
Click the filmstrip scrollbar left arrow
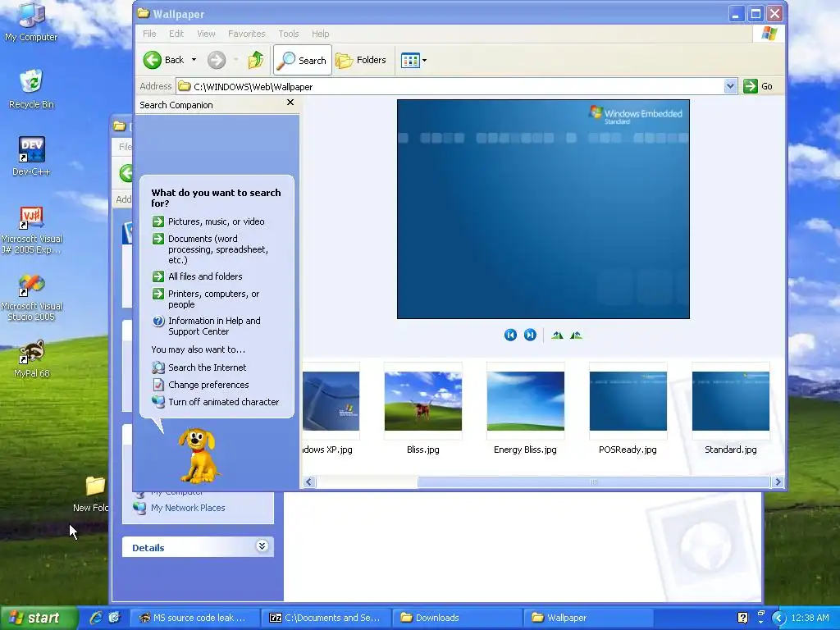point(308,482)
